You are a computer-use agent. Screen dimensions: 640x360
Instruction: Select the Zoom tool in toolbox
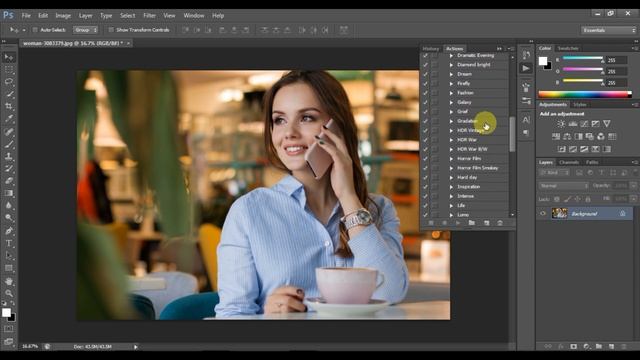[9, 293]
